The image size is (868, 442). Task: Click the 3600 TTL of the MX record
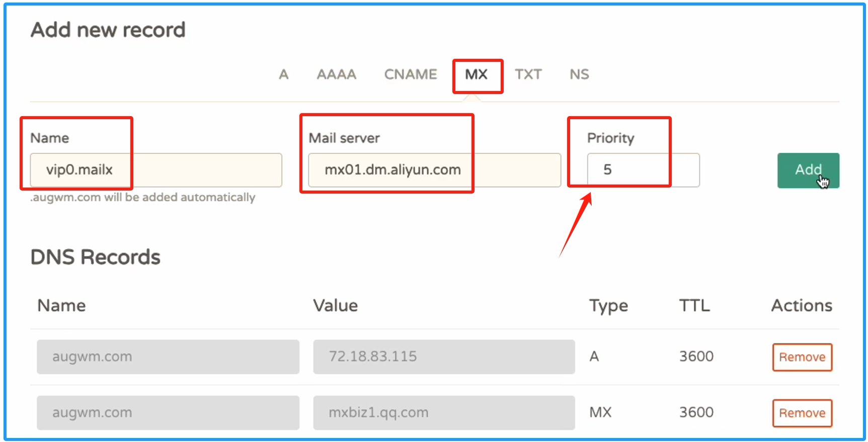click(696, 412)
